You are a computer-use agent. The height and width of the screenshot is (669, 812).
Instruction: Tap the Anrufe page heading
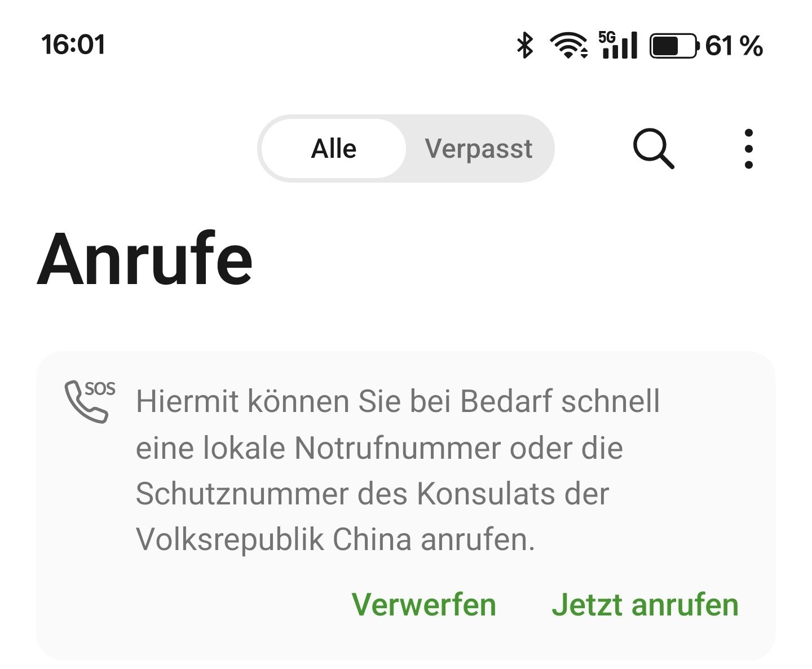pos(145,259)
